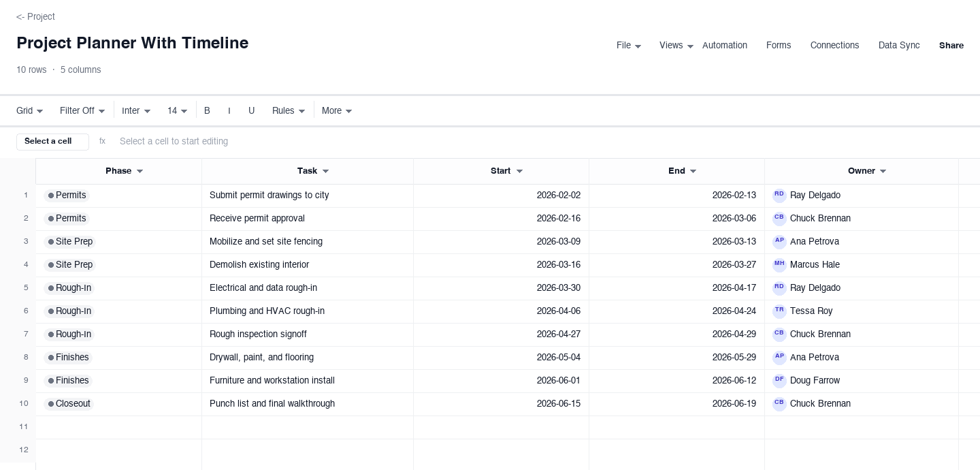Click Doug Farrow's DF avatar
This screenshot has height=470, width=980.
(779, 380)
